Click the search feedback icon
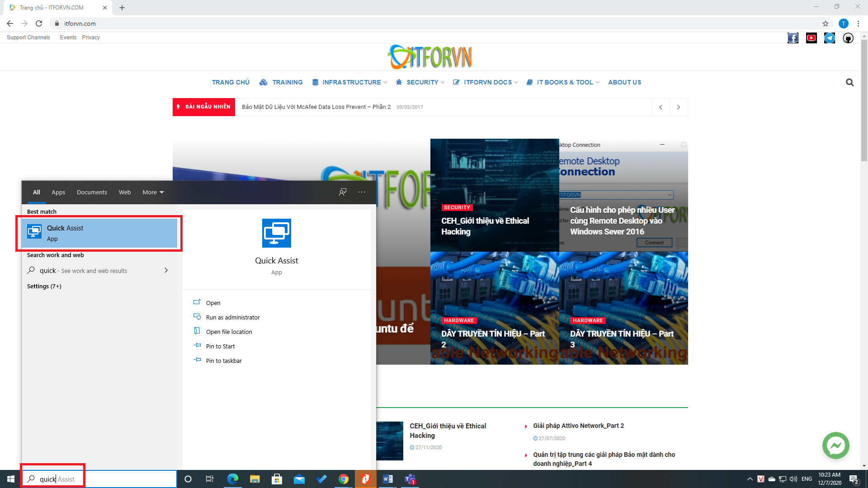 [343, 192]
